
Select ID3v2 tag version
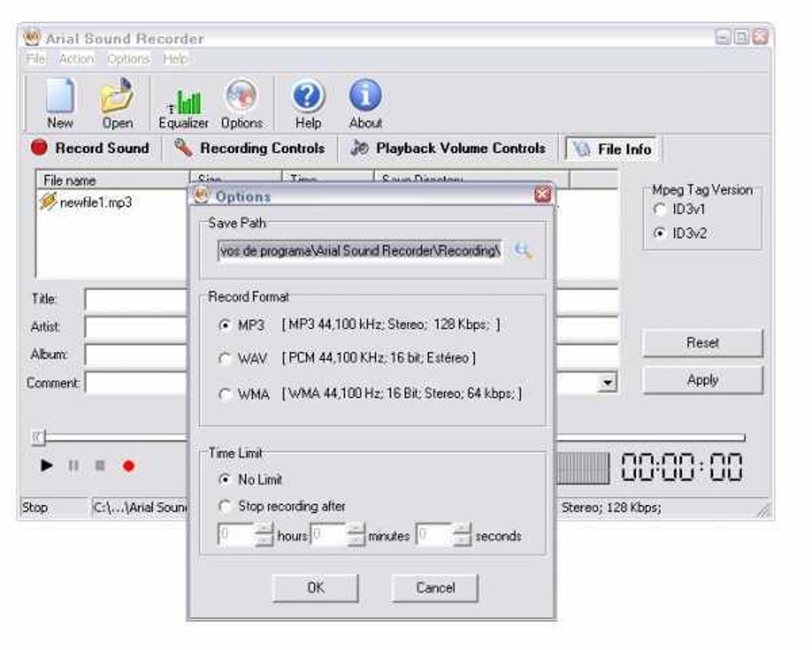659,233
